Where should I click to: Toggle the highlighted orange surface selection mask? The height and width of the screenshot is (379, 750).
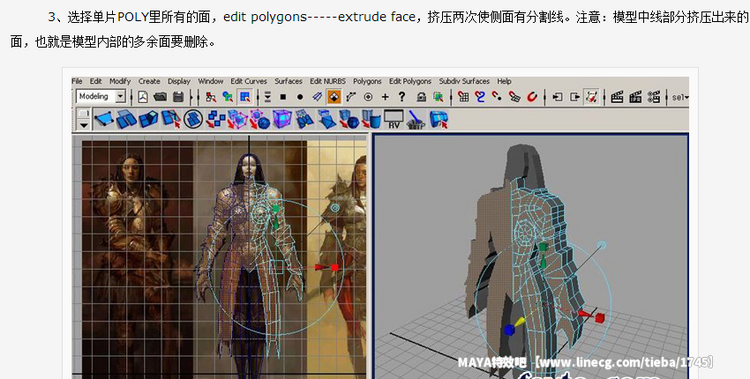[x=334, y=97]
